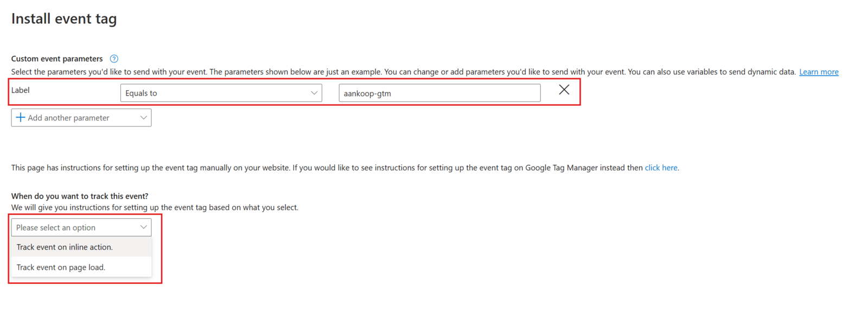This screenshot has height=324, width=868.
Task: Click the aankoop-gtm value field
Action: (439, 93)
